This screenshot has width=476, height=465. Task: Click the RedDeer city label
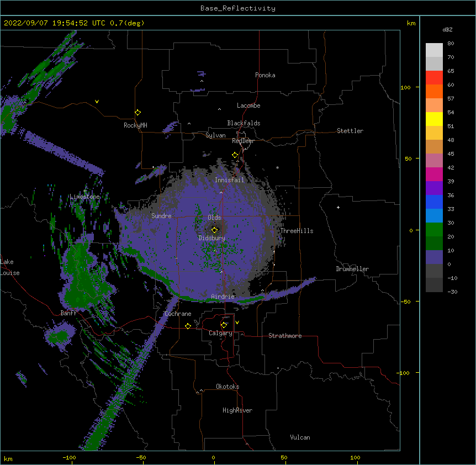[x=243, y=141]
